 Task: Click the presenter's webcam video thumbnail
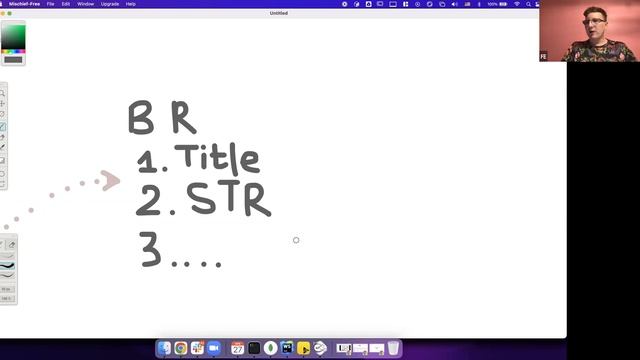[x=589, y=31]
